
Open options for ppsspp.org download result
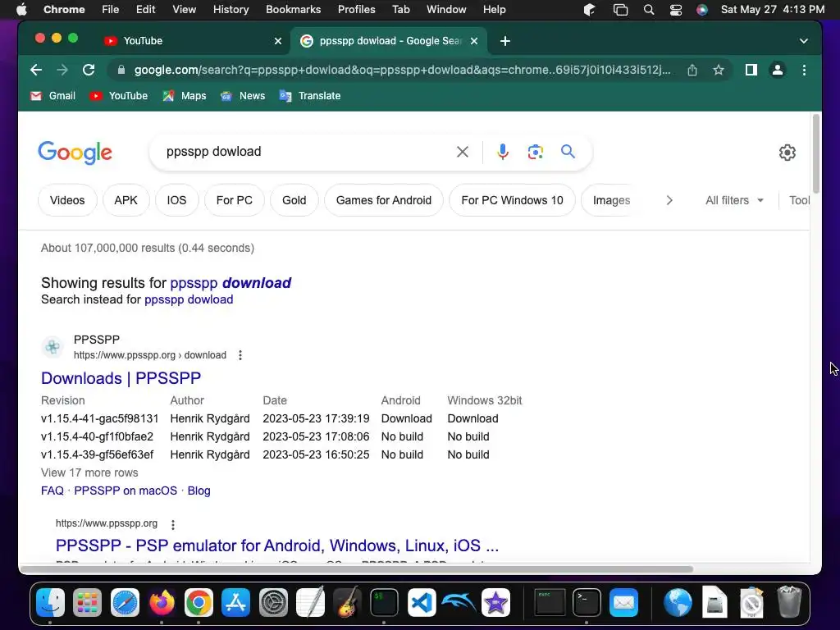click(x=240, y=355)
